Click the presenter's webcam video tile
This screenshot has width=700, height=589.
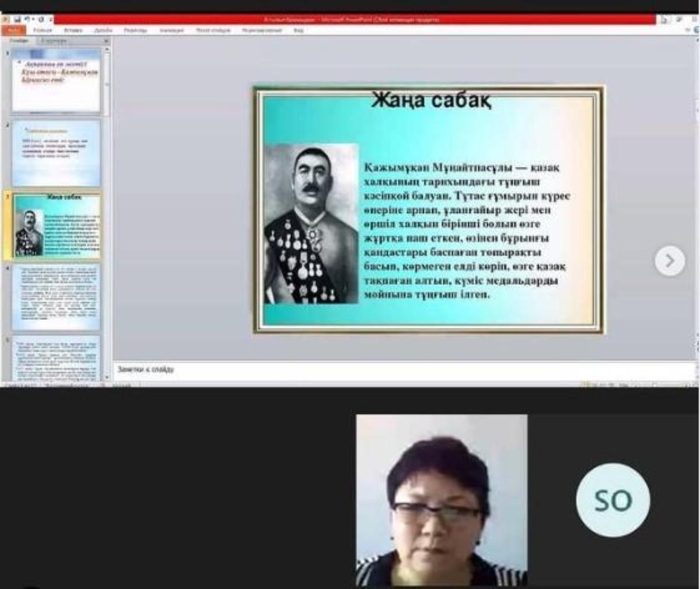point(442,500)
